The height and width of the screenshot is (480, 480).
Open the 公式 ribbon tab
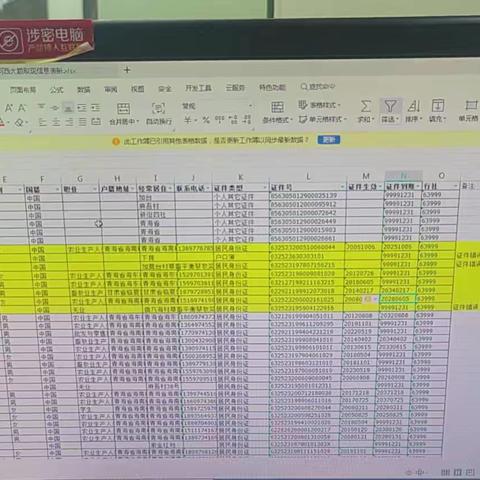click(x=56, y=90)
